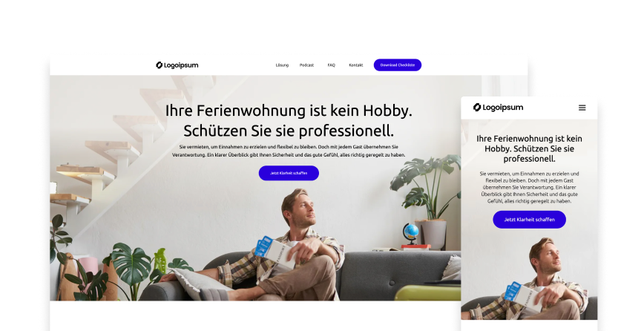Tap mobile Jetzt Klarheit schaffen button

(530, 220)
